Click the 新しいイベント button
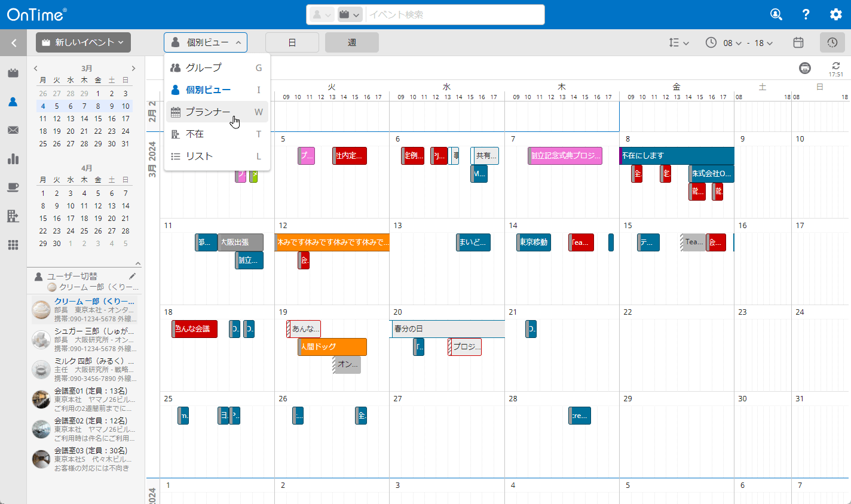This screenshot has height=504, width=851. (x=83, y=42)
